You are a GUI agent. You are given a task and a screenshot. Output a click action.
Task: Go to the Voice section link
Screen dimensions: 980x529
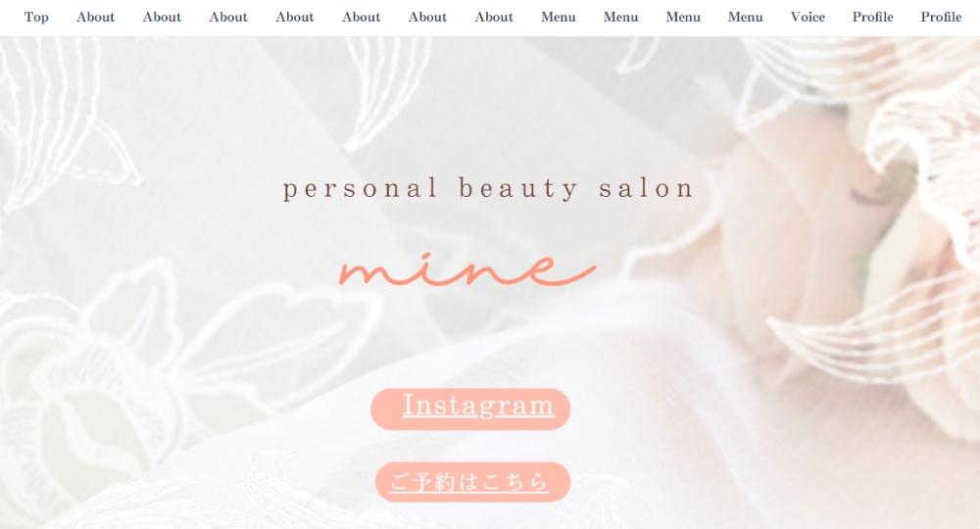tap(808, 17)
